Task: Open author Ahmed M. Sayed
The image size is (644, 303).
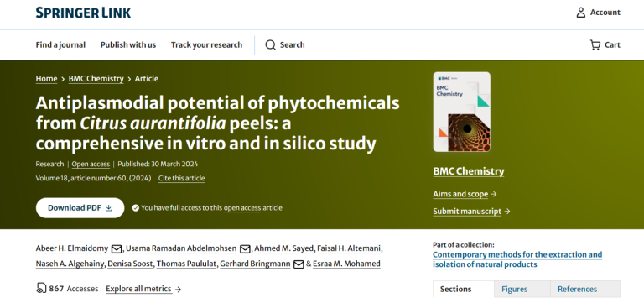Action: 283,248
